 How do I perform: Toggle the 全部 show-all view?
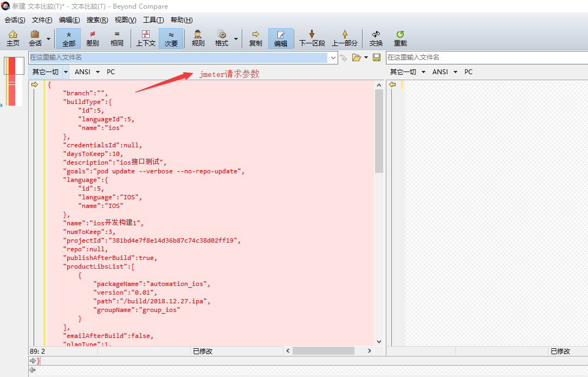coord(69,38)
